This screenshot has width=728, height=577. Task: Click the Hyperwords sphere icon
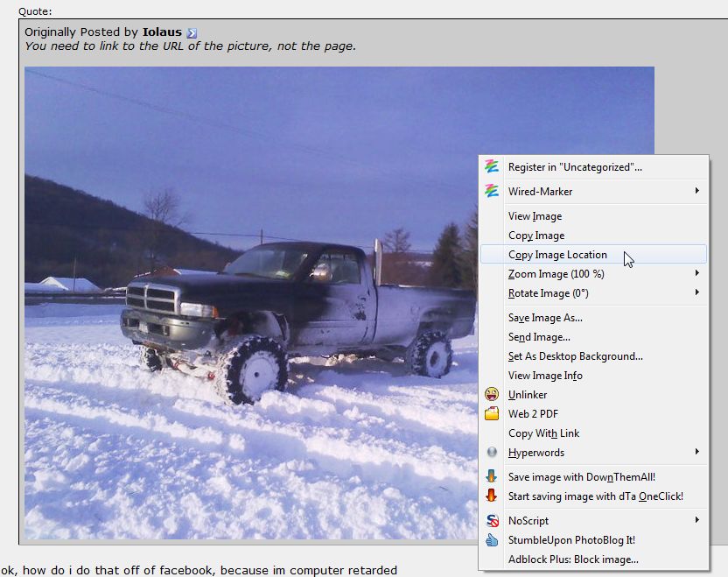click(x=492, y=452)
